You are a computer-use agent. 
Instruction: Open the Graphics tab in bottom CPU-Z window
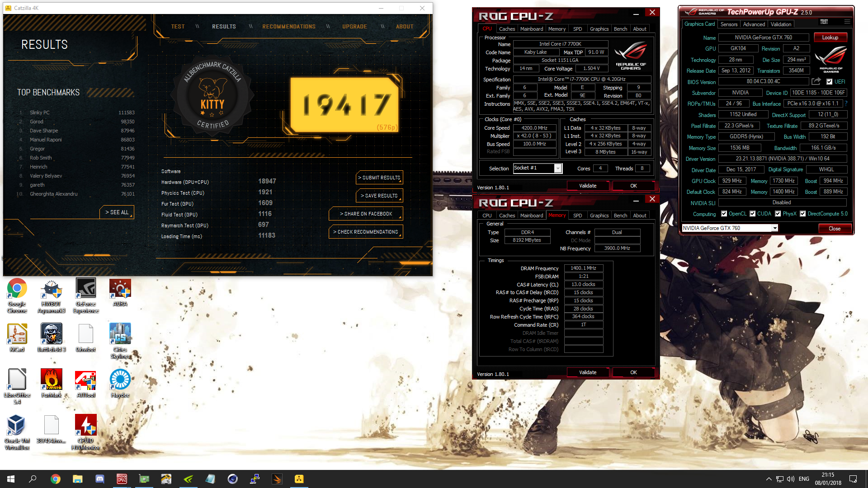[599, 216]
